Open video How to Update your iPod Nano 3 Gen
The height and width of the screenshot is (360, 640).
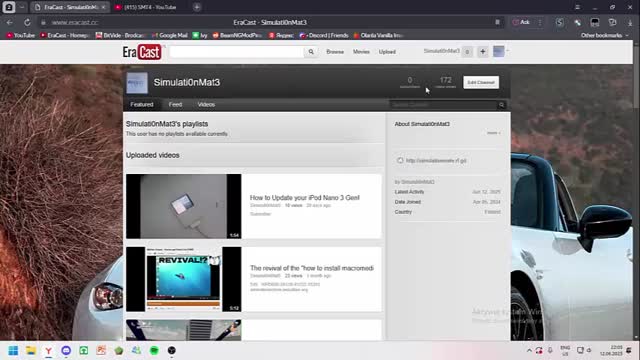pos(304,198)
